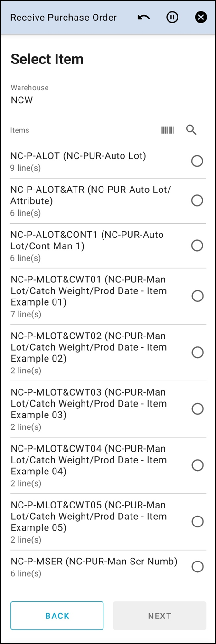The height and width of the screenshot is (644, 216).
Task: Click the NCW warehouse value
Action: (22, 100)
